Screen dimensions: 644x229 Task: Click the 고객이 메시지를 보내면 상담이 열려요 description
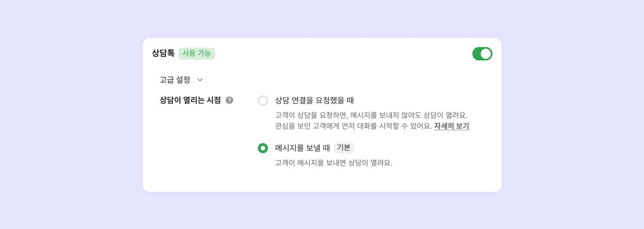(334, 163)
